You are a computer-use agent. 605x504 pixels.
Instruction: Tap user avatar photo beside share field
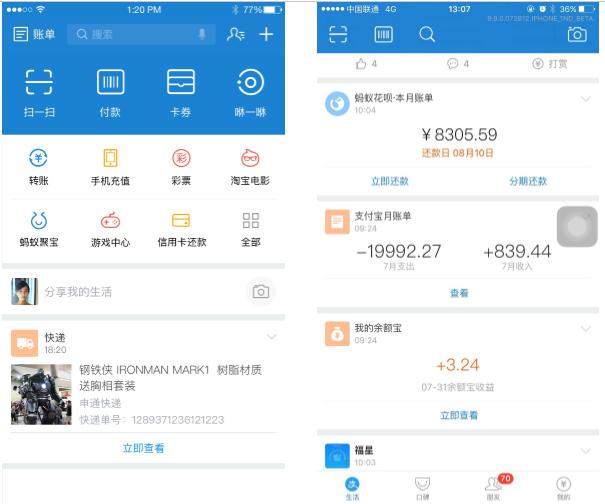click(x=24, y=291)
